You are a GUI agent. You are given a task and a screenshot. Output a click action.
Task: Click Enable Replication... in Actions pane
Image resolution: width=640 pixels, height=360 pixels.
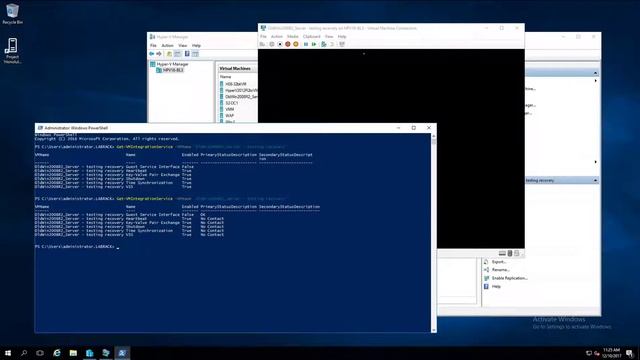pyautogui.click(x=509, y=278)
